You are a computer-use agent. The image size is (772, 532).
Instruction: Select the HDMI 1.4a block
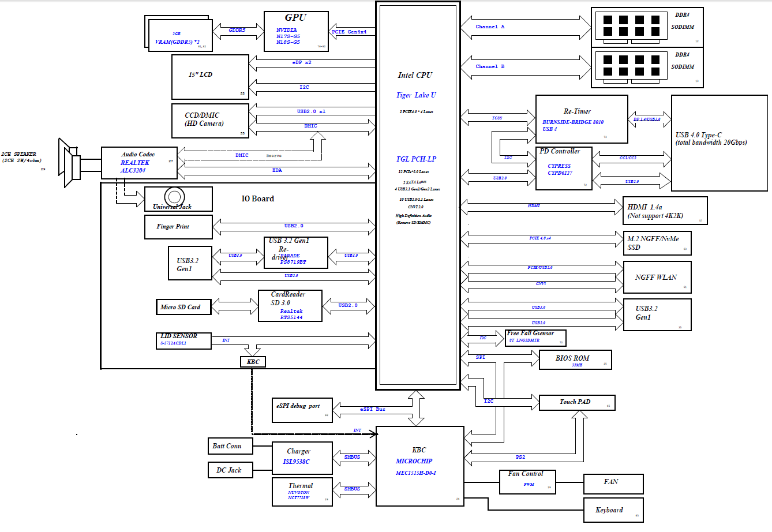coord(665,211)
